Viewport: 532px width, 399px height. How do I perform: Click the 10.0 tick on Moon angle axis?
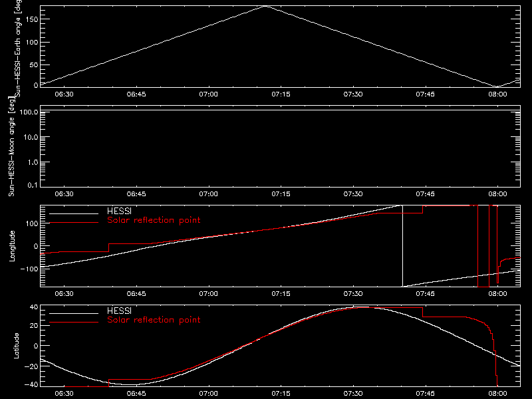[31, 137]
